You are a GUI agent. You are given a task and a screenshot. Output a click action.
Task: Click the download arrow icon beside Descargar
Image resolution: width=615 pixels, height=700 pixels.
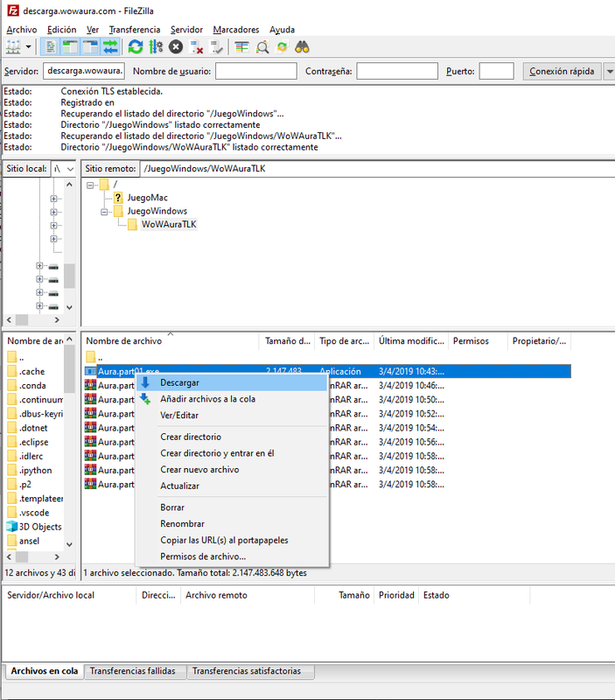(145, 382)
